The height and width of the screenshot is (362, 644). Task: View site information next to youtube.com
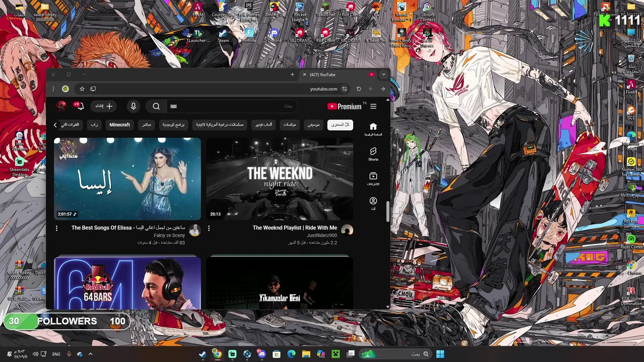tap(344, 89)
